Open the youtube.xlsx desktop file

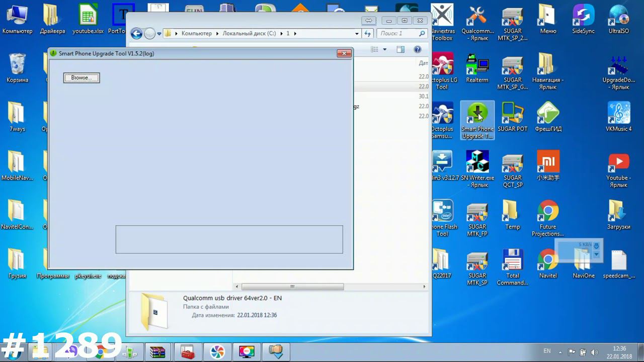[x=88, y=19]
